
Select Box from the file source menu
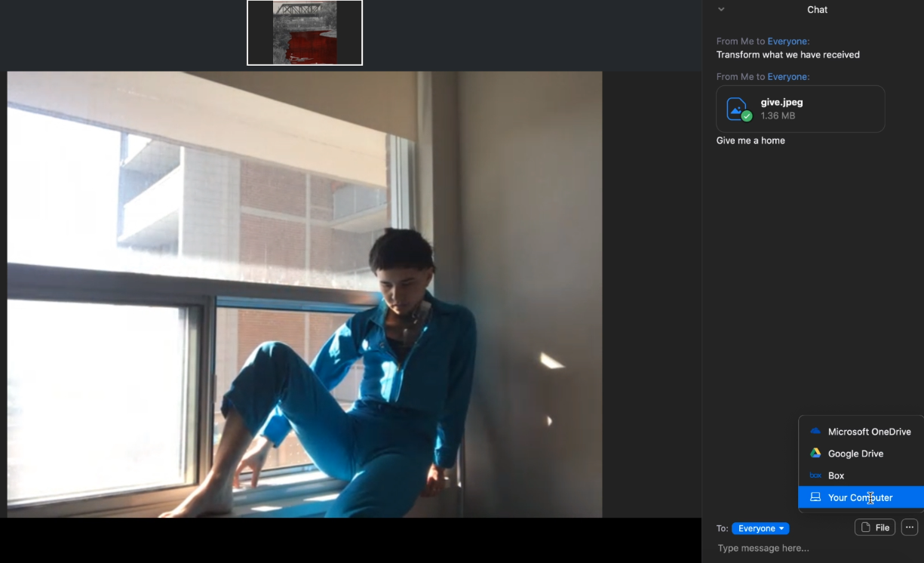point(861,475)
